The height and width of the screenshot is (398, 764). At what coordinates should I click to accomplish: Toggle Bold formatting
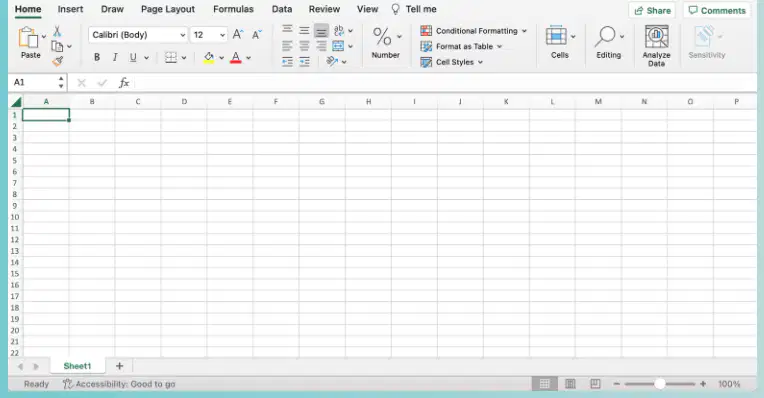pos(97,57)
